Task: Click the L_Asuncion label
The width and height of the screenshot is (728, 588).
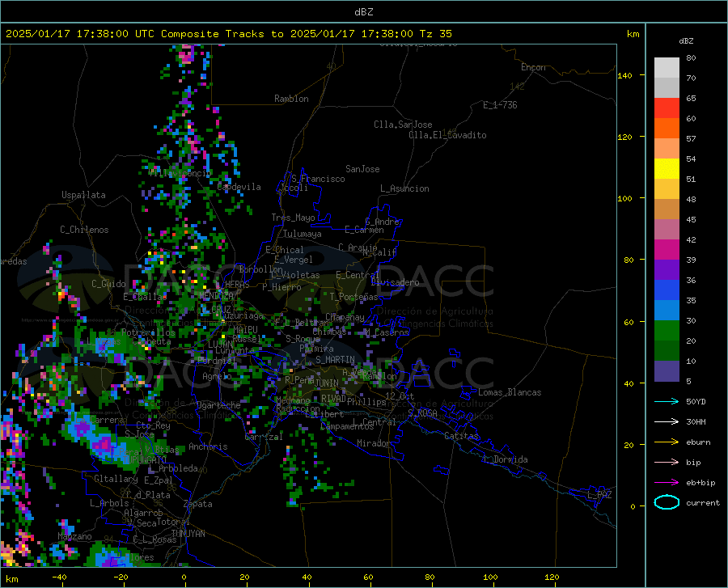Action: tap(404, 188)
